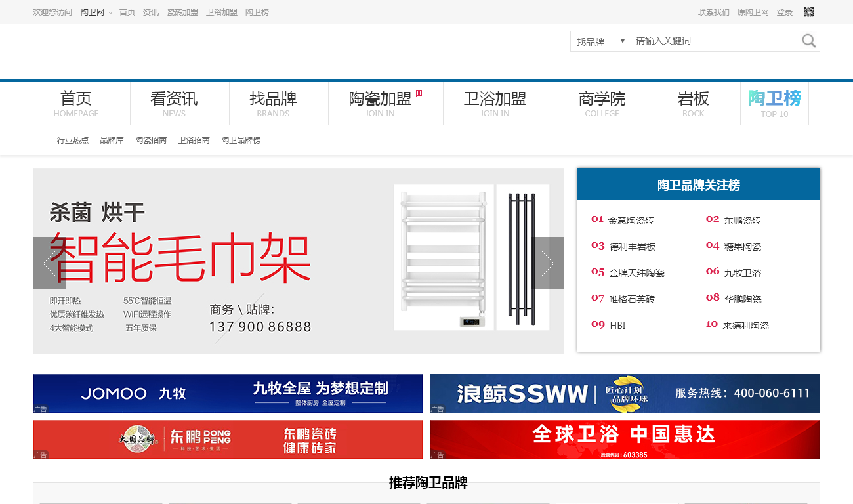This screenshot has height=504, width=853.
Task: Click the top bar 瓷砖加盟 link
Action: (x=182, y=12)
